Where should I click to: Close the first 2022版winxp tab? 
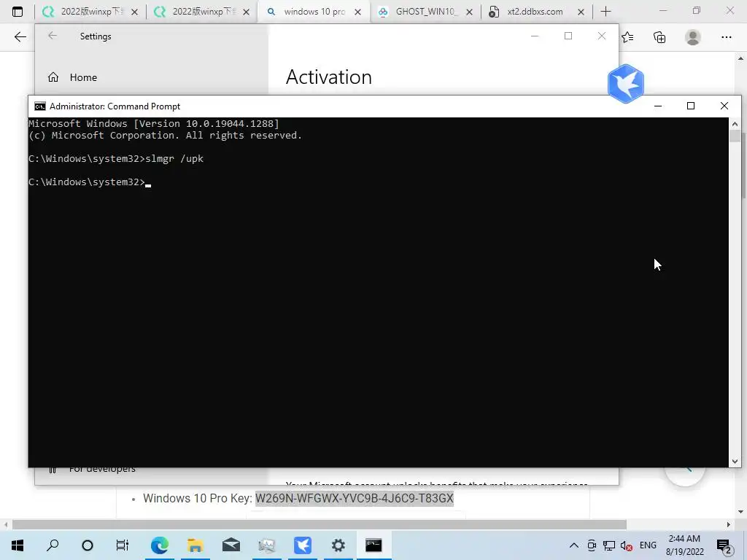tap(134, 12)
